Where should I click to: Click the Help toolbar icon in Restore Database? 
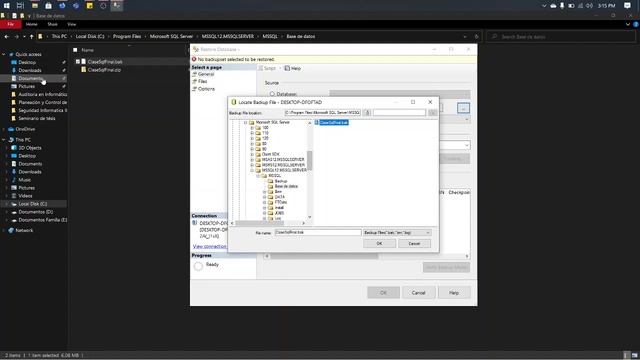pyautogui.click(x=293, y=69)
